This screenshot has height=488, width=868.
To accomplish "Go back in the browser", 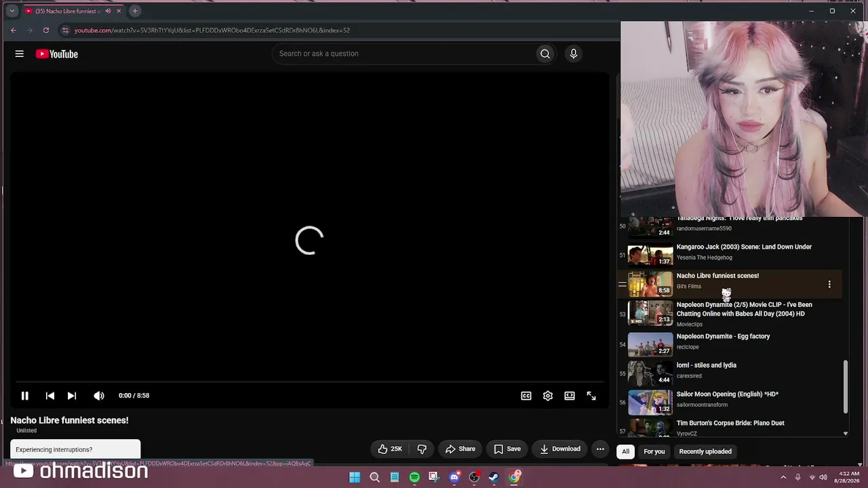I will pyautogui.click(x=14, y=30).
